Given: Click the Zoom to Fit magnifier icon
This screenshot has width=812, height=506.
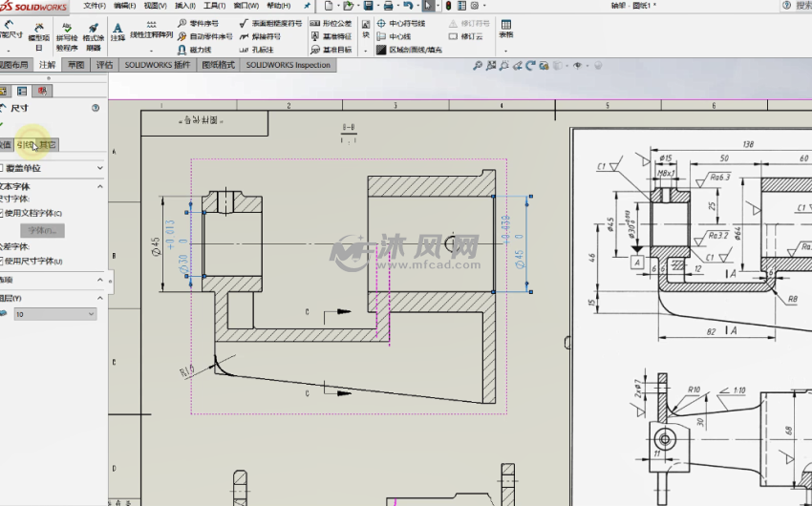Looking at the screenshot, I should (x=478, y=66).
